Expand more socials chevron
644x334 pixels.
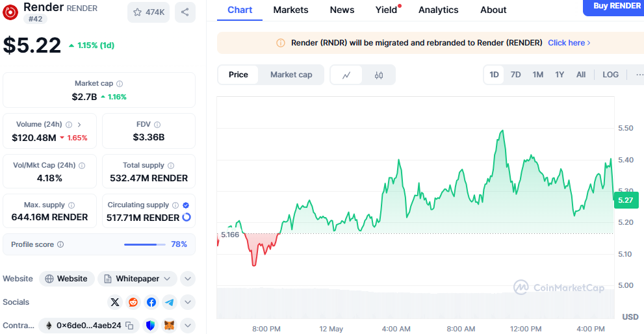(187, 302)
